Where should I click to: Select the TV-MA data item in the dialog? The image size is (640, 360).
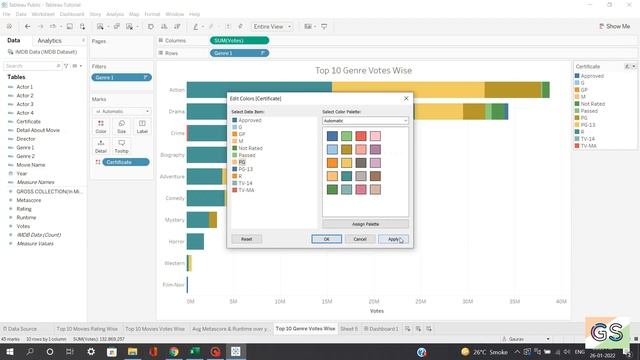tap(246, 190)
